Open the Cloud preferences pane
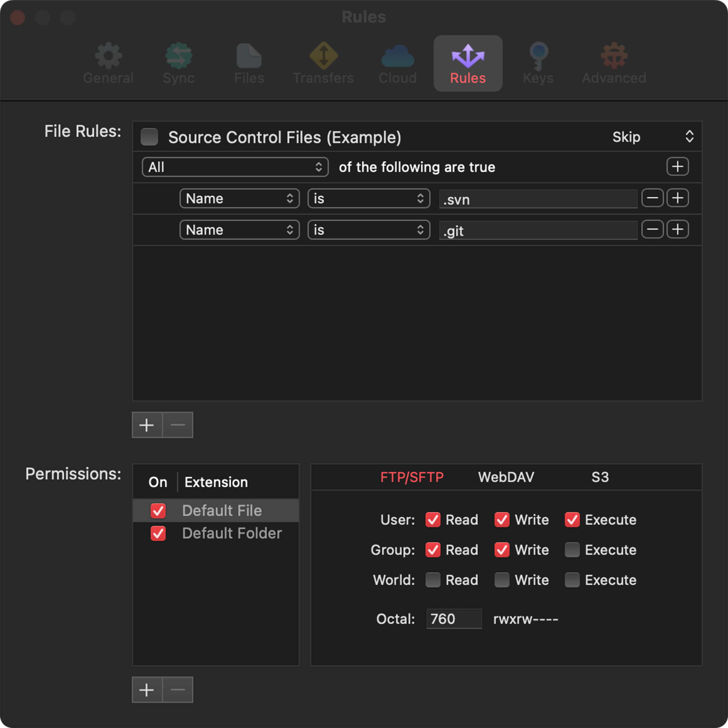The width and height of the screenshot is (728, 728). 397,62
